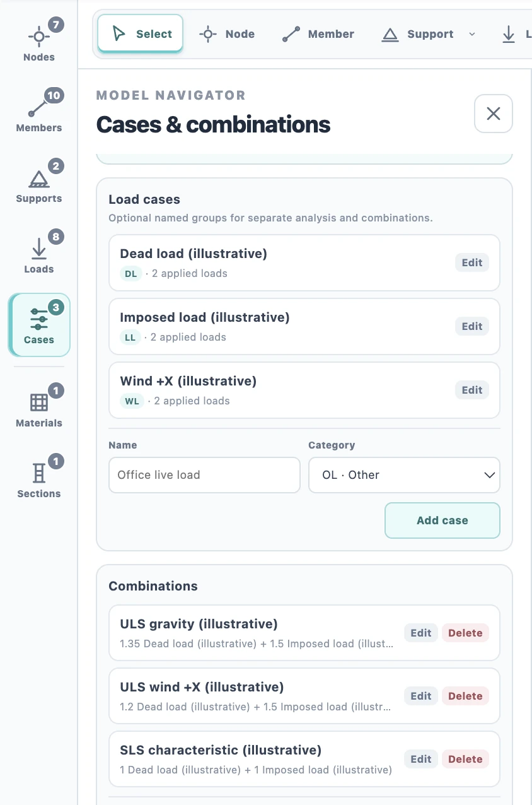Delete the ULS gravity (illustrative) combination
This screenshot has width=532, height=805.
(465, 633)
